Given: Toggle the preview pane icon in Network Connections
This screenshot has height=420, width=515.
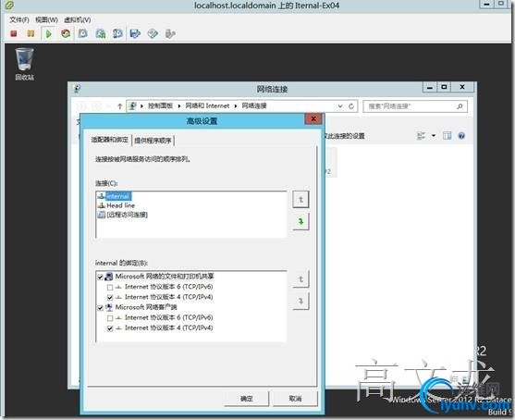Looking at the screenshot, I should pyautogui.click(x=447, y=136).
